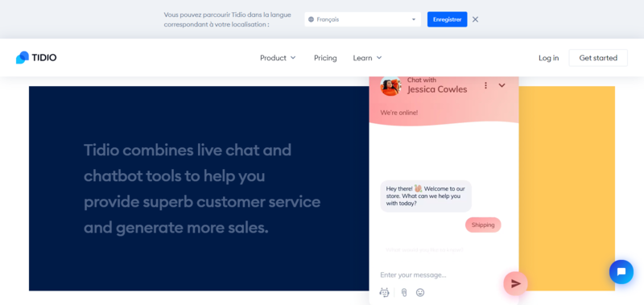The width and height of the screenshot is (644, 305).
Task: Click the Tidio logo in the header
Action: point(36,58)
